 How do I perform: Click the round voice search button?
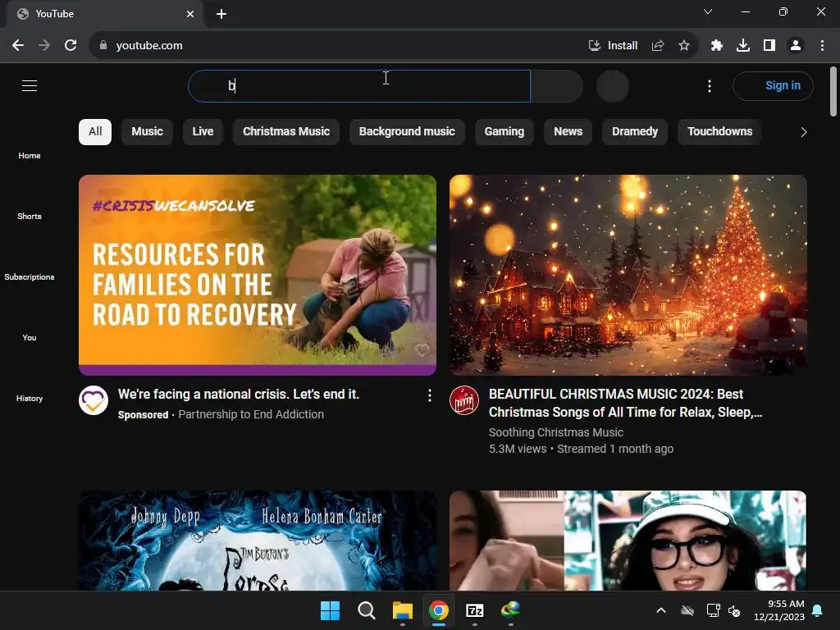pyautogui.click(x=612, y=85)
